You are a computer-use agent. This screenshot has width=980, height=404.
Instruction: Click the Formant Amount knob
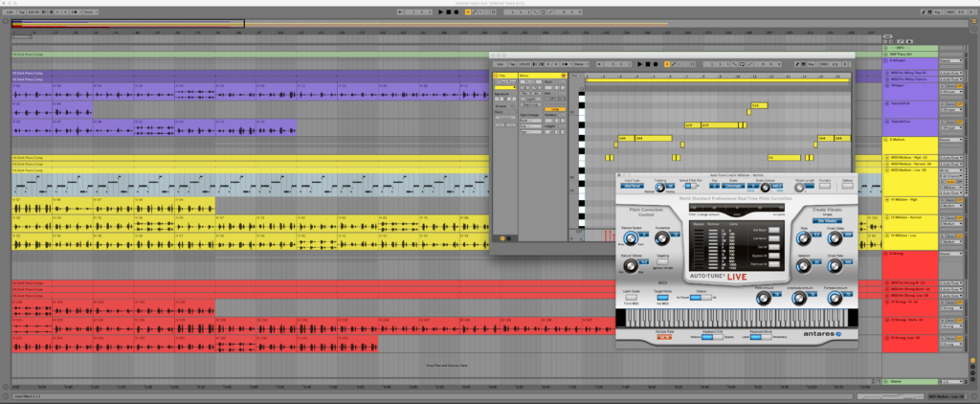[834, 299]
